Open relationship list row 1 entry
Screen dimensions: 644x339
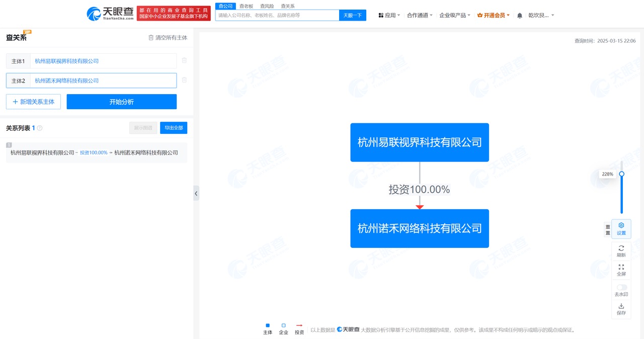coord(96,152)
